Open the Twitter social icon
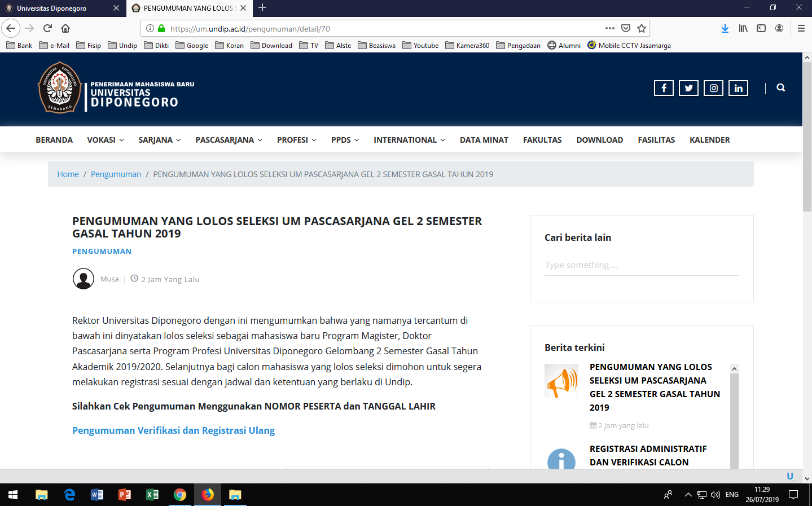The image size is (812, 506). pos(688,88)
